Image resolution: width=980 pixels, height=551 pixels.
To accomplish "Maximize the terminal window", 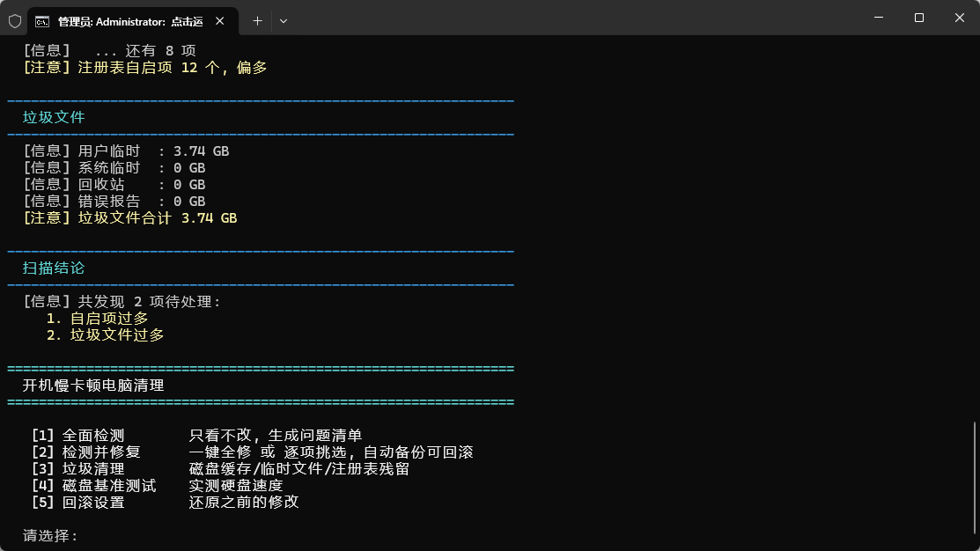I will point(918,18).
